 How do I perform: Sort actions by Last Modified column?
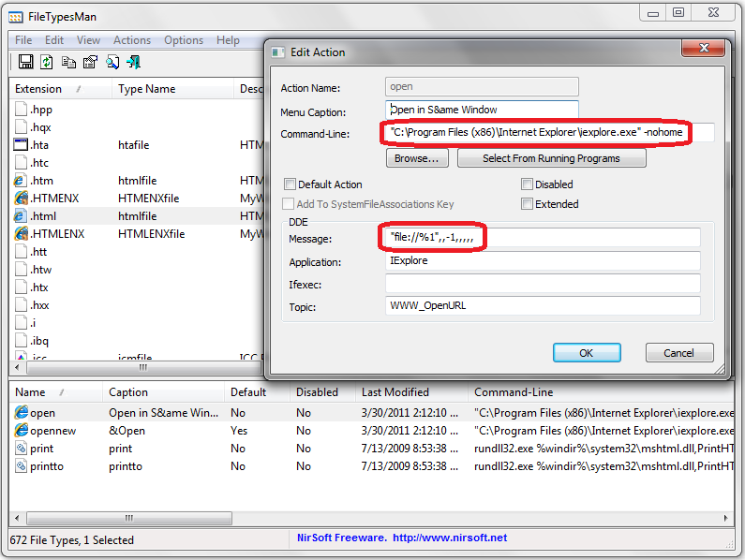pos(395,392)
